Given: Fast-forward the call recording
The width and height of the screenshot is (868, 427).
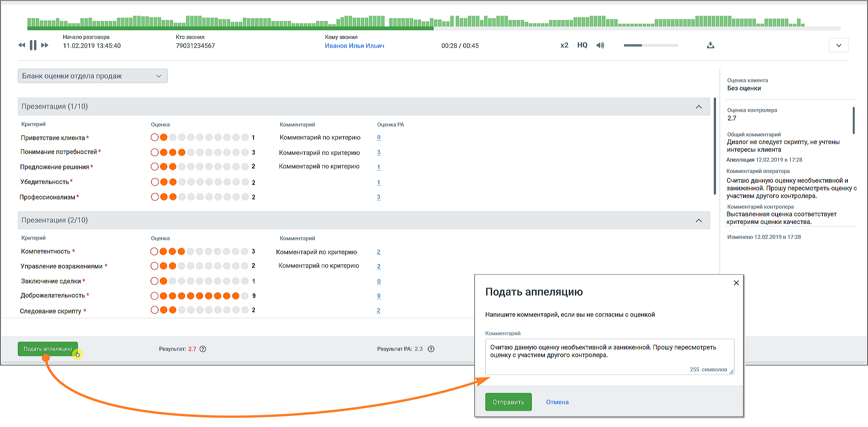Looking at the screenshot, I should 45,45.
